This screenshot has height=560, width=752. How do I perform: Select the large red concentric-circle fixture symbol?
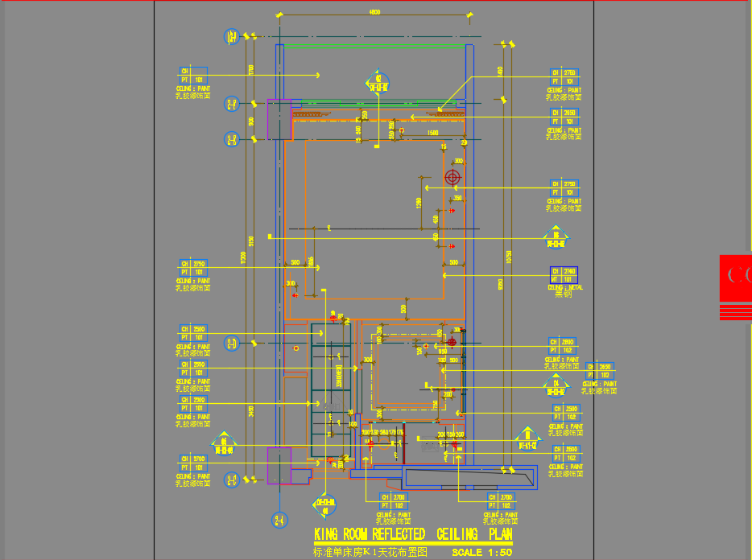pyautogui.click(x=452, y=177)
